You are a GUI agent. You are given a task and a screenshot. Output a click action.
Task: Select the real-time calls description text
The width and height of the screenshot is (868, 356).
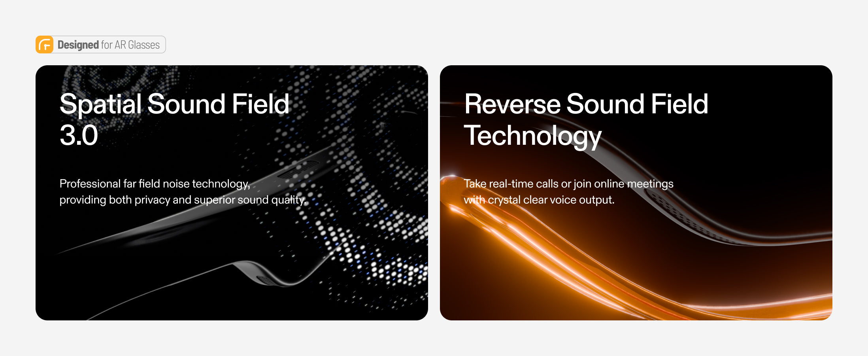568,192
